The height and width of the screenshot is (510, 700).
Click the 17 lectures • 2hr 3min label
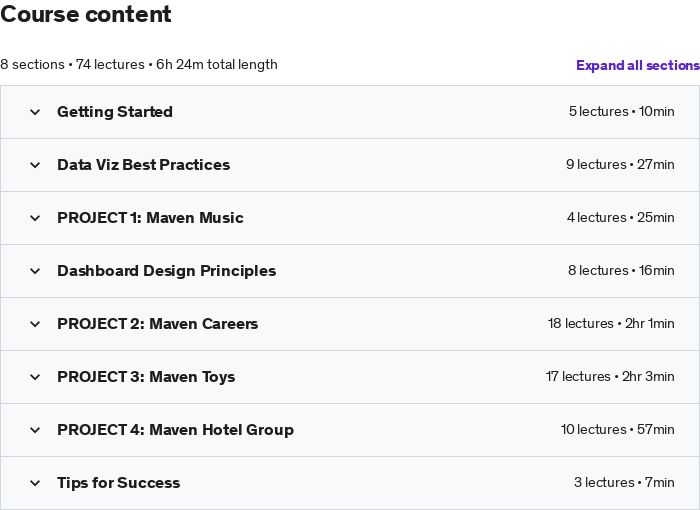(x=610, y=377)
